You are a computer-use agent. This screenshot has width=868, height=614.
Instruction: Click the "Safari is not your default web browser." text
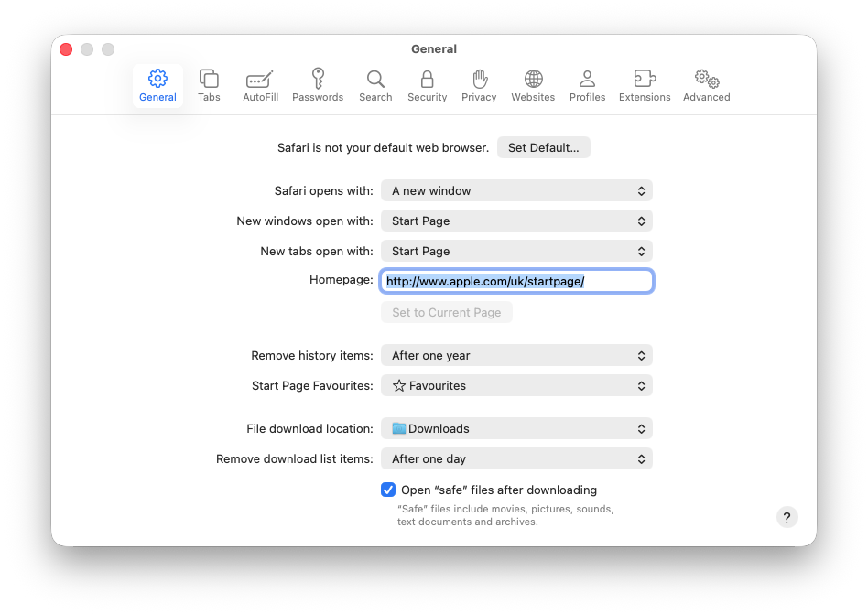(383, 147)
